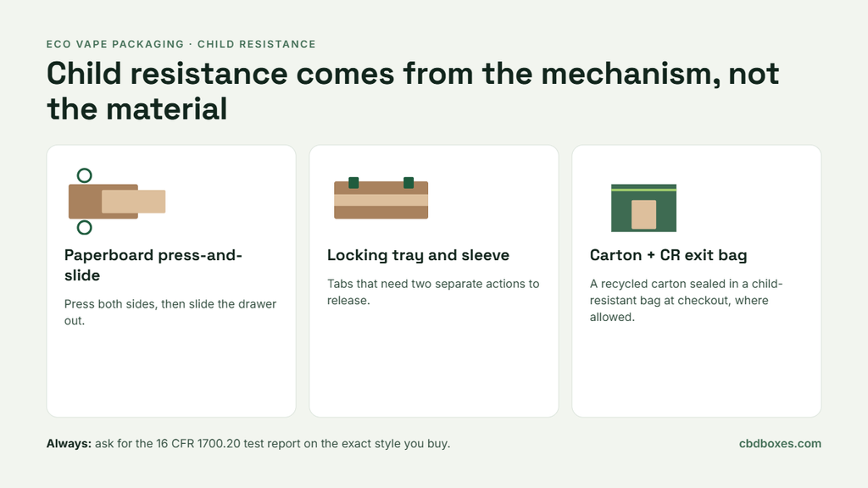Open the cbdboxes.com link

click(x=780, y=444)
